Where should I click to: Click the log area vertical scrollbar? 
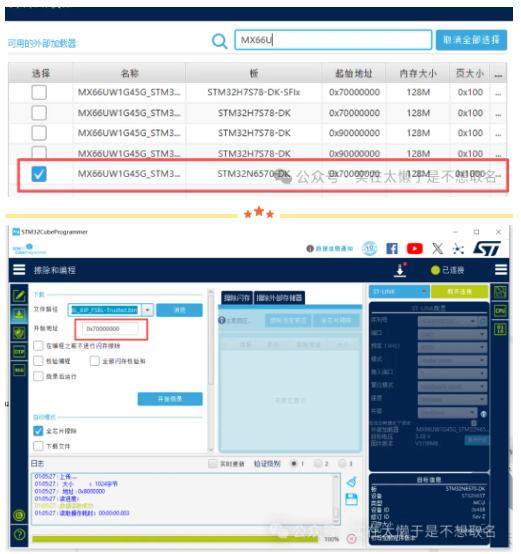click(x=336, y=499)
